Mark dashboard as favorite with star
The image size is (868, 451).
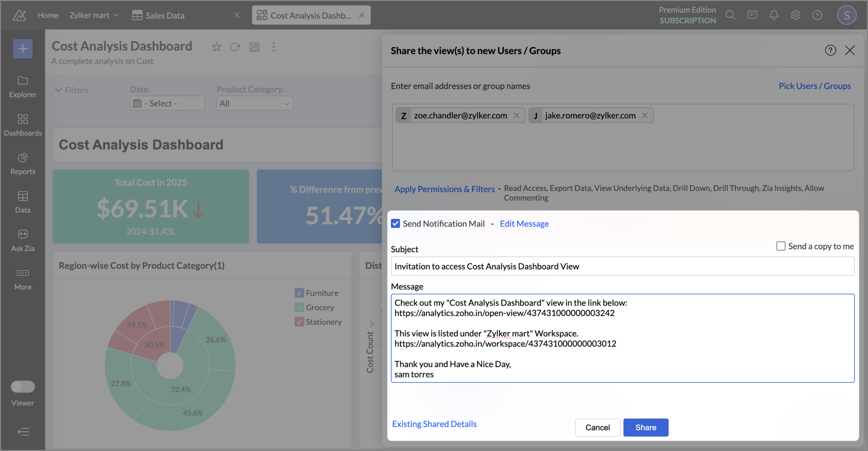point(216,47)
